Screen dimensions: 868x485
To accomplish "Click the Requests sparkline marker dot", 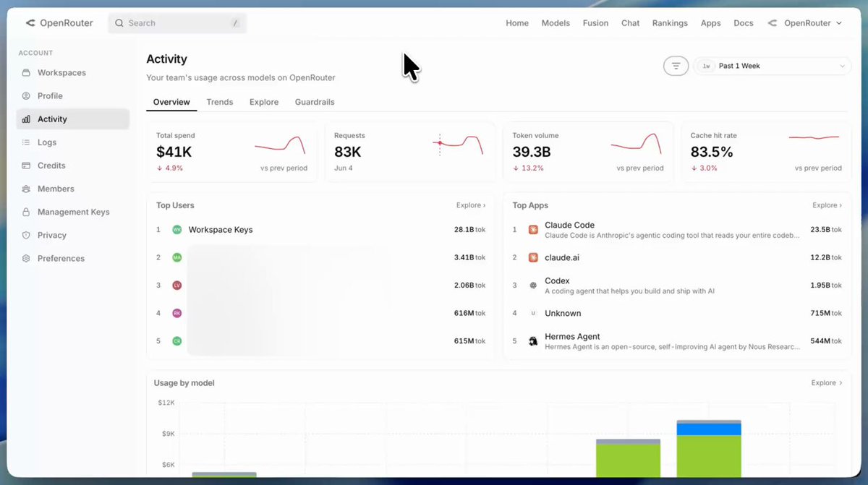I will [x=439, y=143].
